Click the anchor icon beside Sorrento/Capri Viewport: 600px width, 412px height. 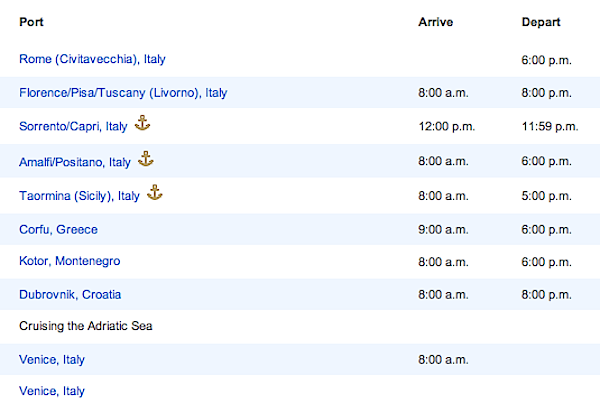[x=142, y=124]
